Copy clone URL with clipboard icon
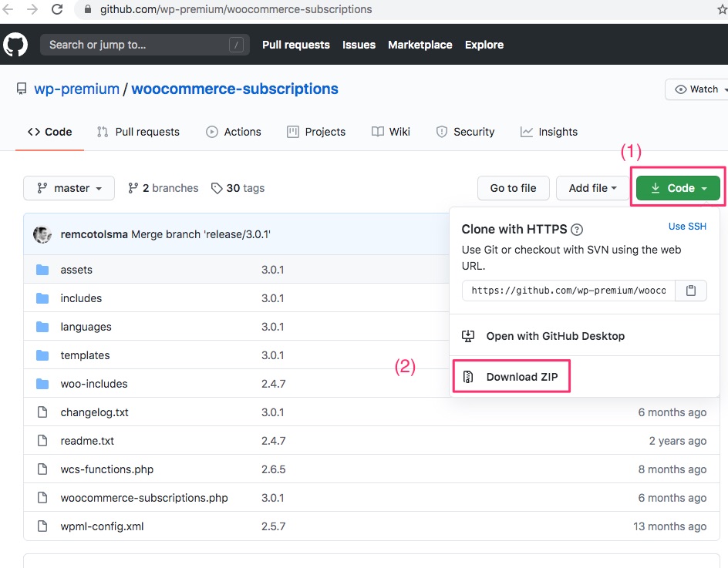Image resolution: width=728 pixels, height=568 pixels. tap(691, 291)
